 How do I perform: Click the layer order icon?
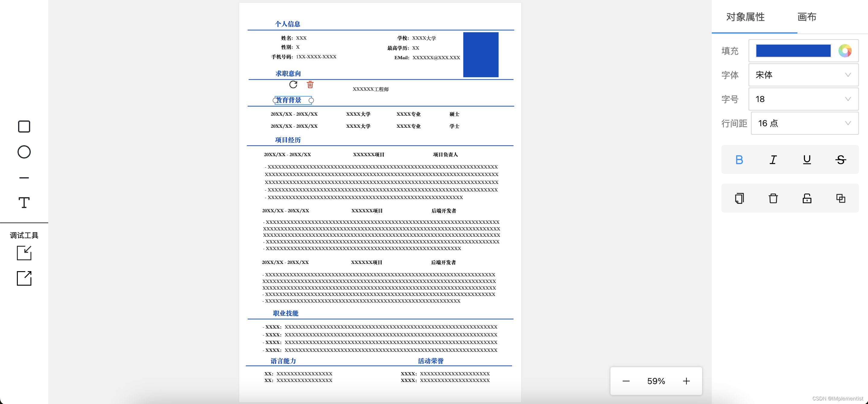pos(840,198)
